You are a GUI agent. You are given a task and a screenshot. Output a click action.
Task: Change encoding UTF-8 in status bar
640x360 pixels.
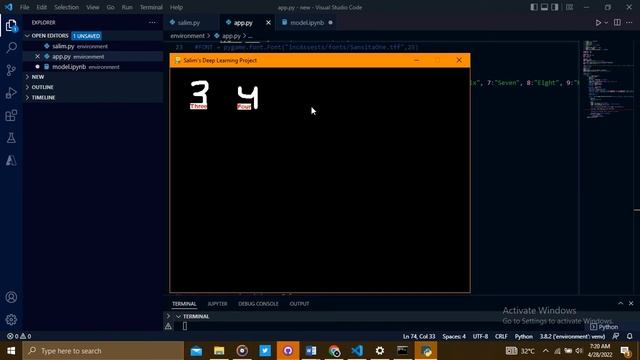[480, 336]
